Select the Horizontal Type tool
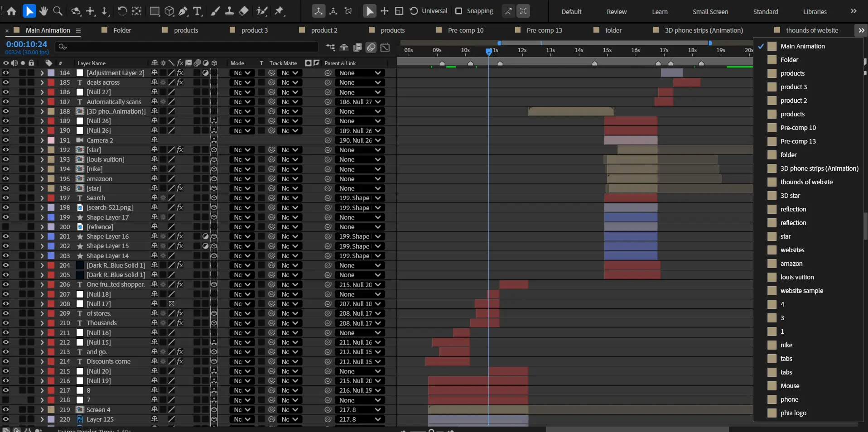This screenshot has width=868, height=432. pos(198,11)
